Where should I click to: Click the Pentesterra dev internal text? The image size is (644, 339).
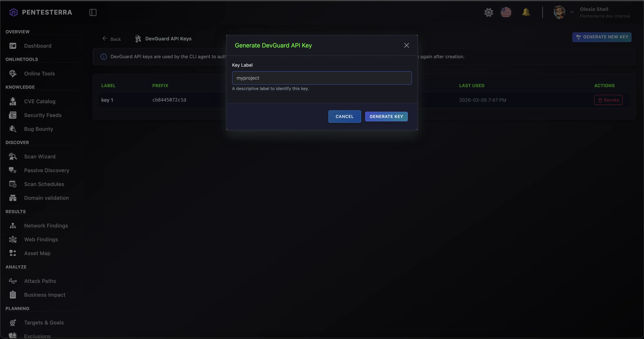[605, 16]
